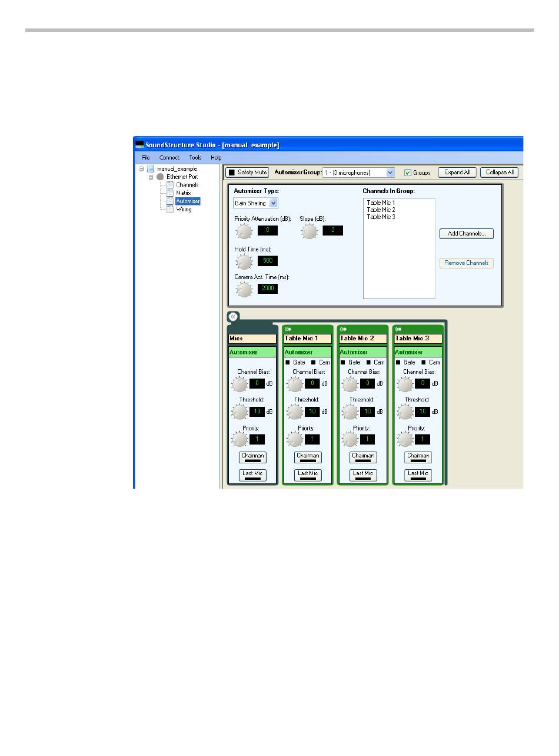
Task: Open the Tools menu
Action: [x=195, y=158]
